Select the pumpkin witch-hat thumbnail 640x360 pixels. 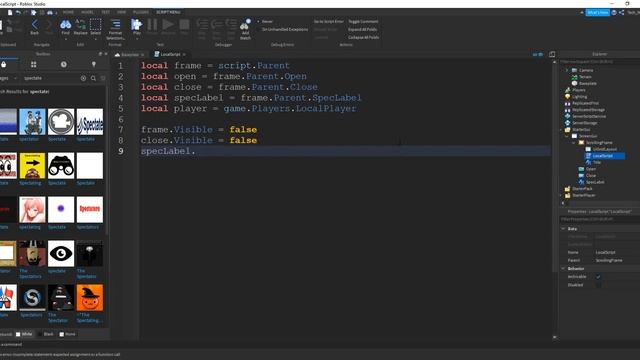pyautogui.click(x=90, y=298)
